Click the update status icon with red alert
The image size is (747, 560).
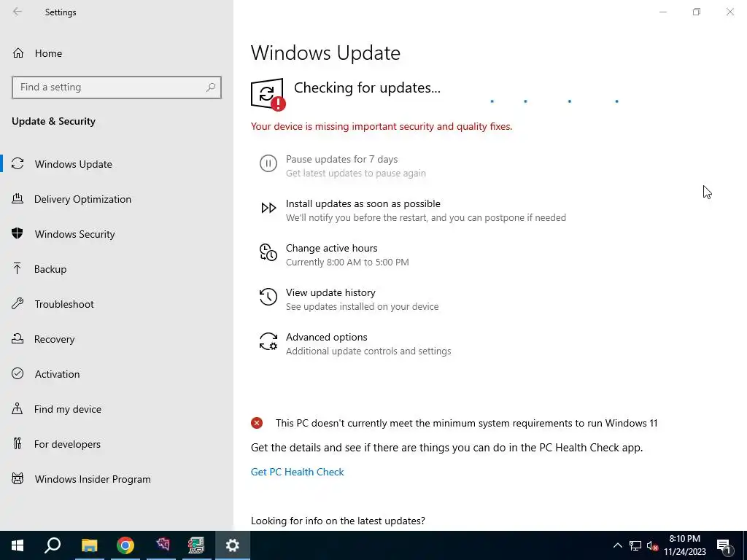point(268,94)
